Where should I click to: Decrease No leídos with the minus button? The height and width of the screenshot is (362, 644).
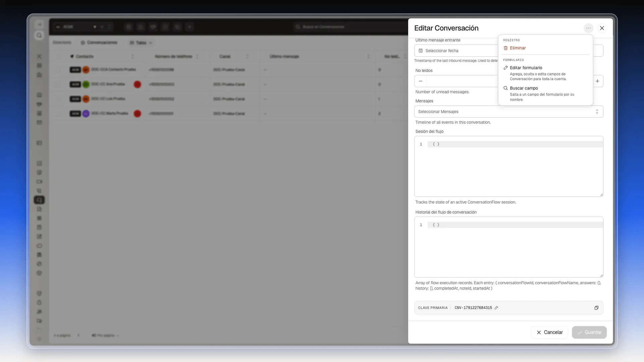(x=421, y=81)
